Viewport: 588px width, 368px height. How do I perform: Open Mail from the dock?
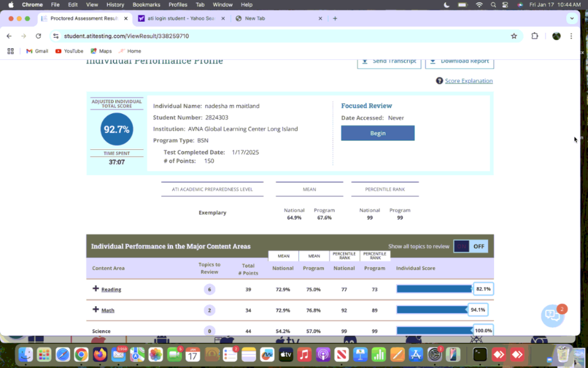point(119,354)
